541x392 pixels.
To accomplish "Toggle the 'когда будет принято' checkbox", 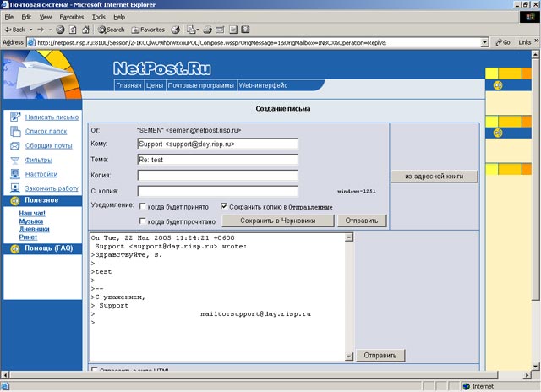I will coord(142,206).
